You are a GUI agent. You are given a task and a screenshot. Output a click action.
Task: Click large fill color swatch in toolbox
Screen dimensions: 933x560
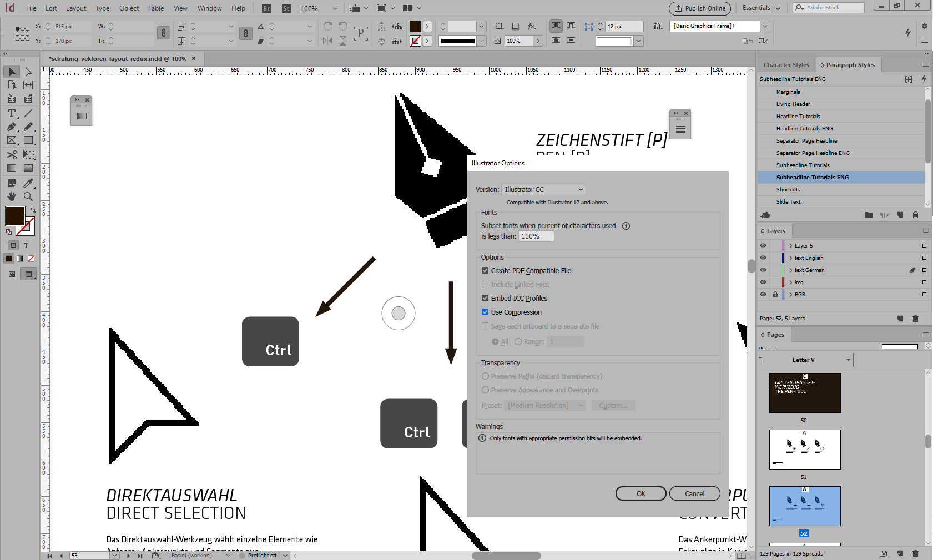click(x=15, y=215)
